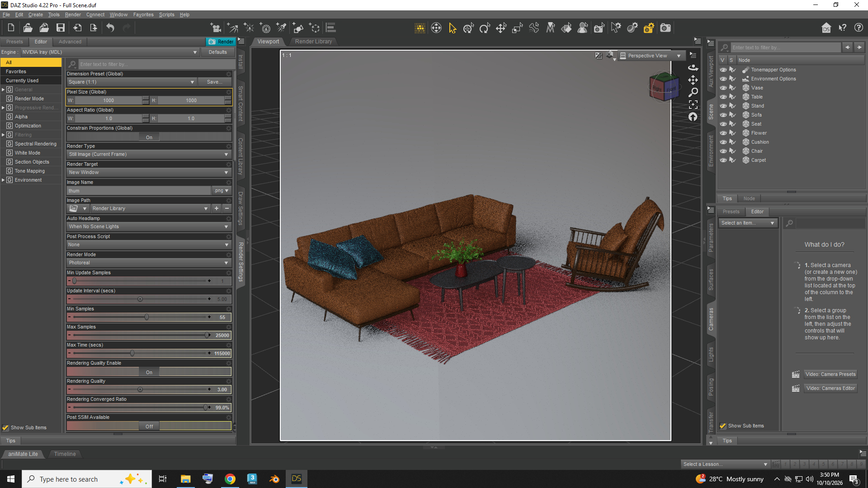
Task: Click the Frame selected icon in viewport
Action: 693,105
